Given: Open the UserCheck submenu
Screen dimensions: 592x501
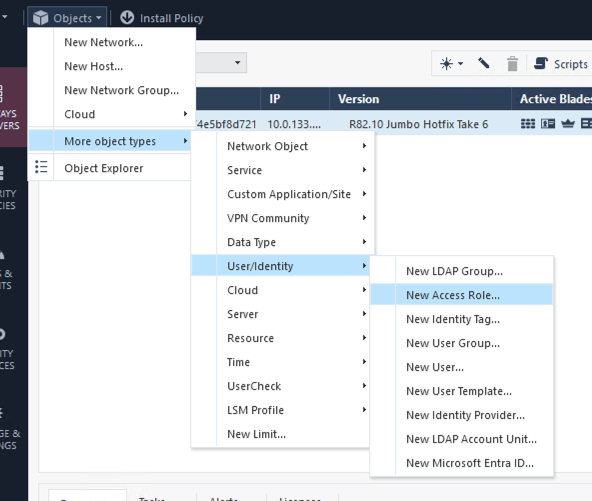Looking at the screenshot, I should click(281, 386).
